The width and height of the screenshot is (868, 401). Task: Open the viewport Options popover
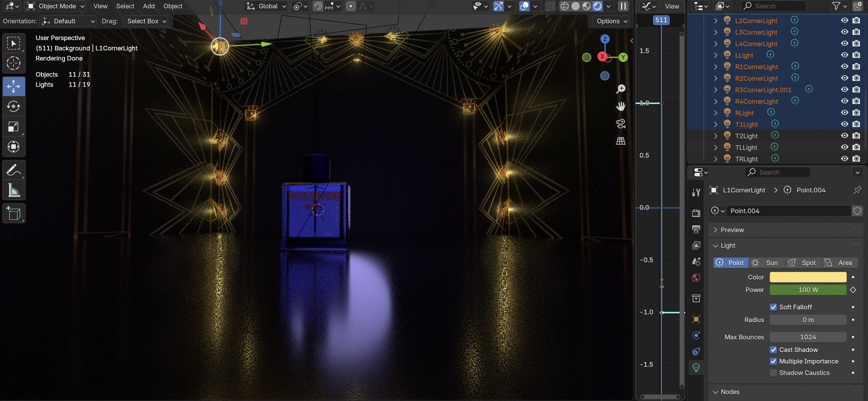(612, 21)
